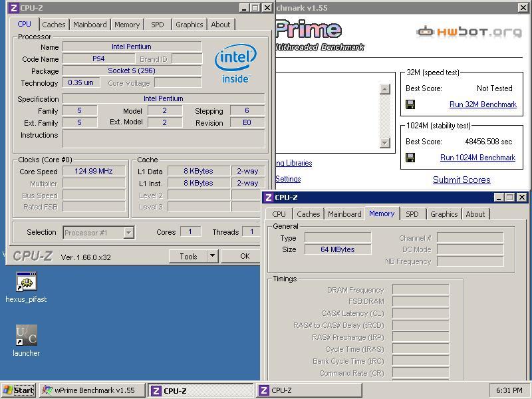Close the wPrime Benchmark window

tap(523, 8)
